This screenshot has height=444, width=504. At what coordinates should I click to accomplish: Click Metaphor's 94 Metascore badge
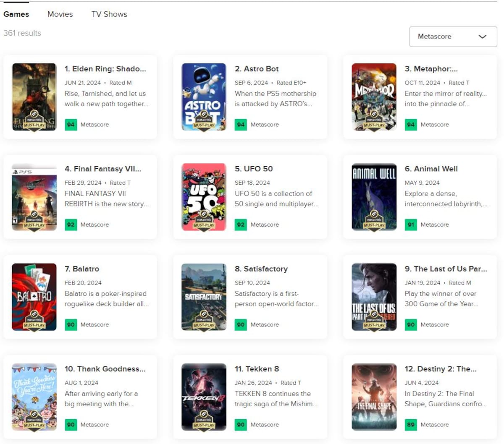411,125
